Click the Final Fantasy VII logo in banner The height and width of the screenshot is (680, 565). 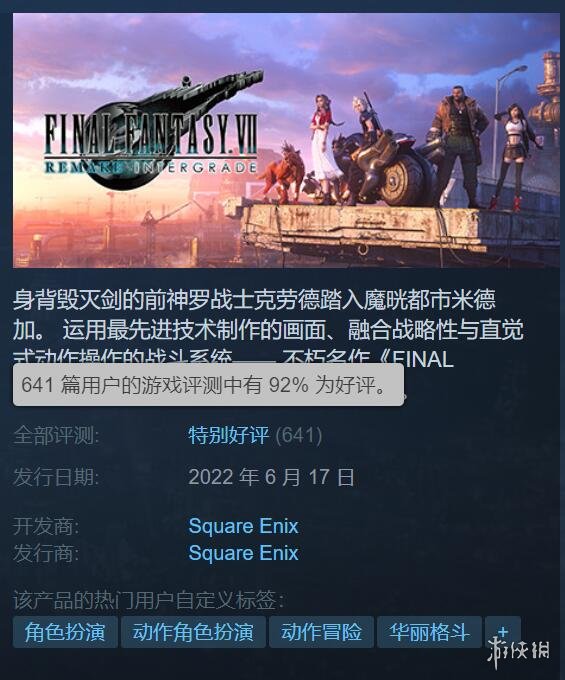tap(152, 132)
